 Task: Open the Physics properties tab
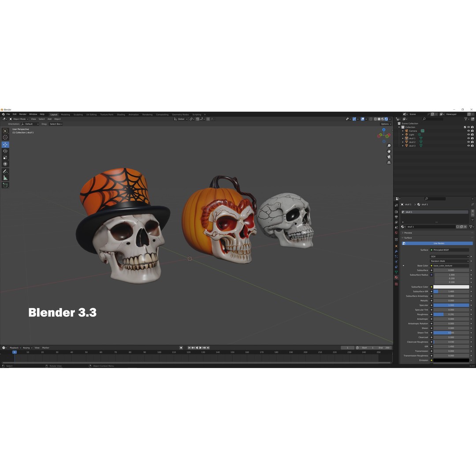(x=396, y=262)
